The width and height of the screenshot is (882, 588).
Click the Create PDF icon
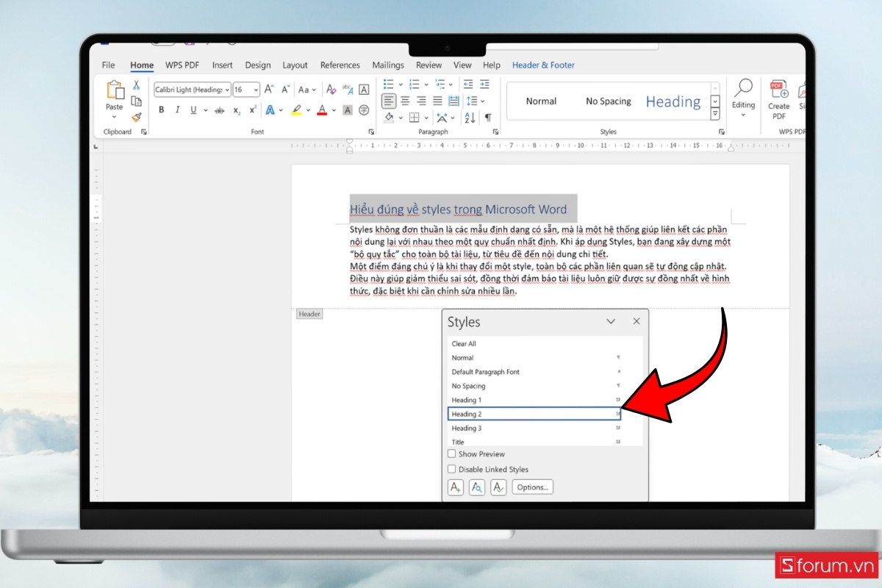[x=778, y=101]
